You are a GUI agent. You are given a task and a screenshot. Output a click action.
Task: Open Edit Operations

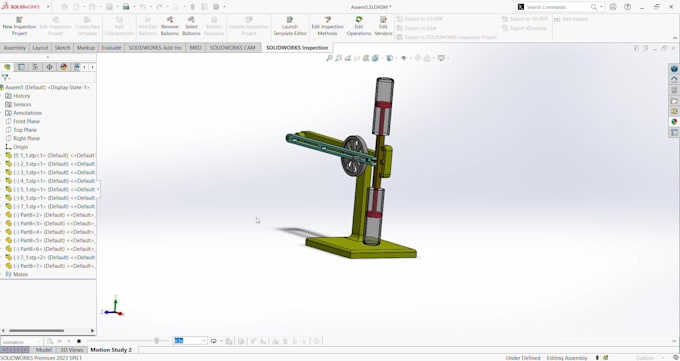[x=359, y=26]
